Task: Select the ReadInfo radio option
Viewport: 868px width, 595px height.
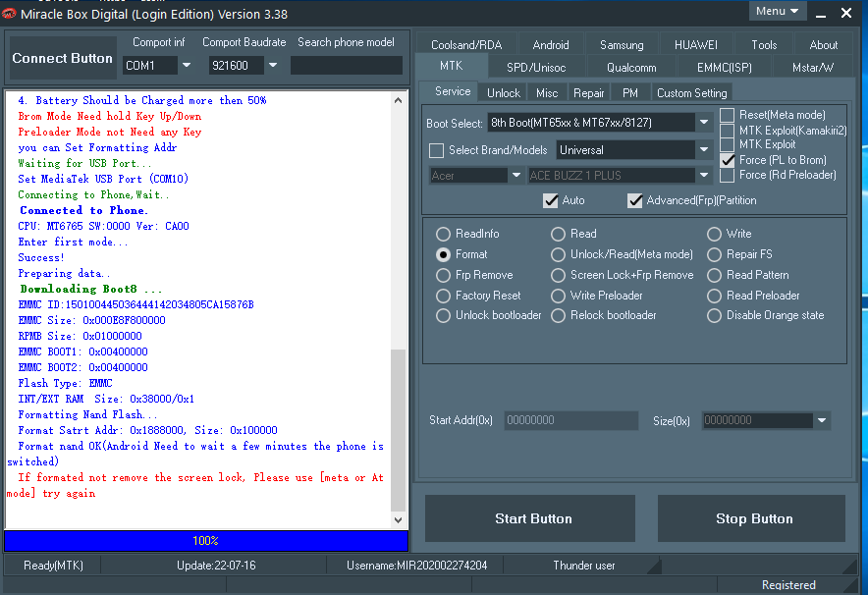Action: coord(443,234)
